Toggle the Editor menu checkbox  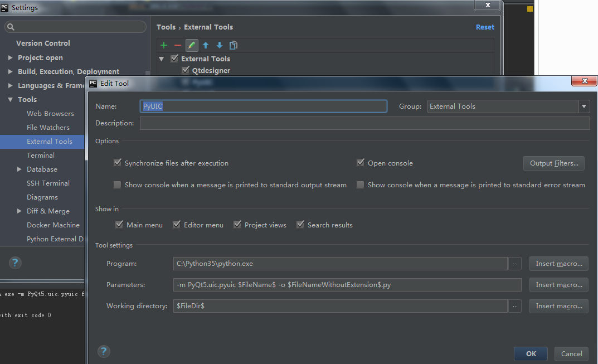[x=177, y=225]
